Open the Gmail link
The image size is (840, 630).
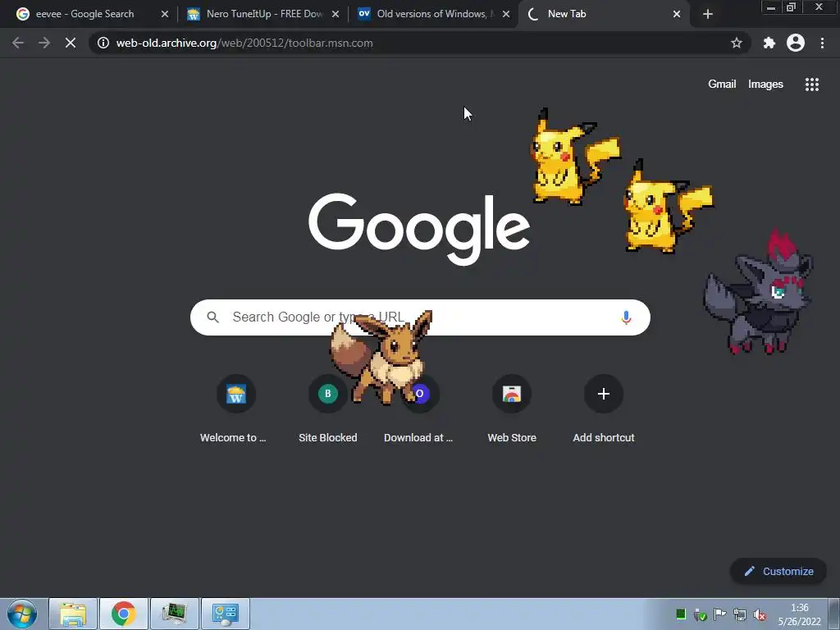pos(722,84)
